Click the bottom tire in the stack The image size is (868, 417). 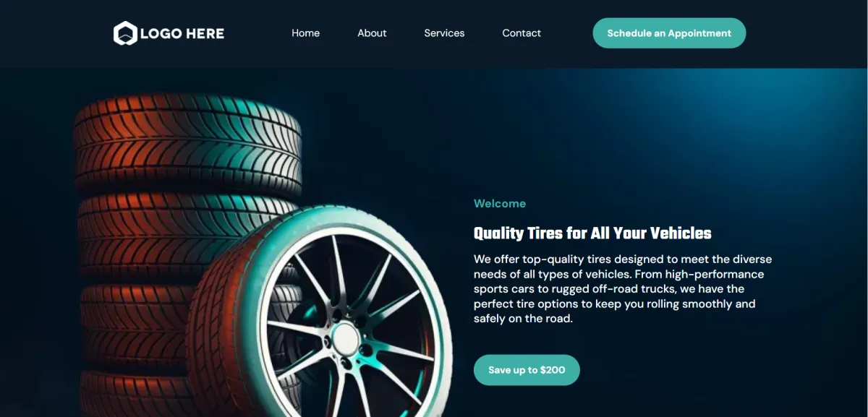pos(134,394)
